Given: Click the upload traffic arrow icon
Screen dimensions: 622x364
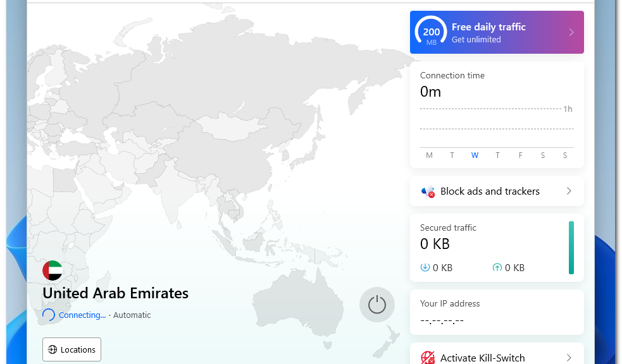Looking at the screenshot, I should 497,268.
